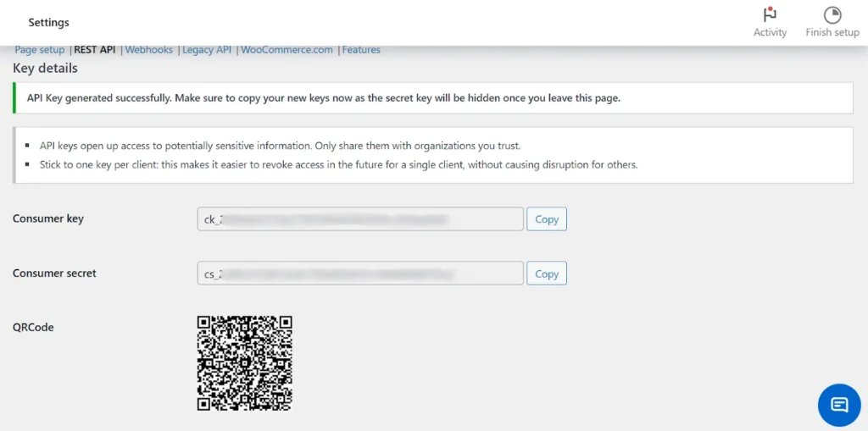Click the Key details heading

45,69
